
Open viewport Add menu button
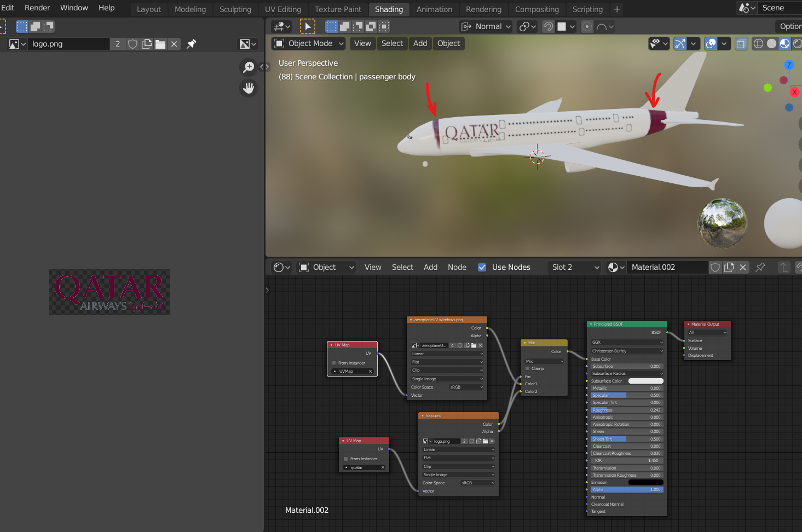coord(420,43)
